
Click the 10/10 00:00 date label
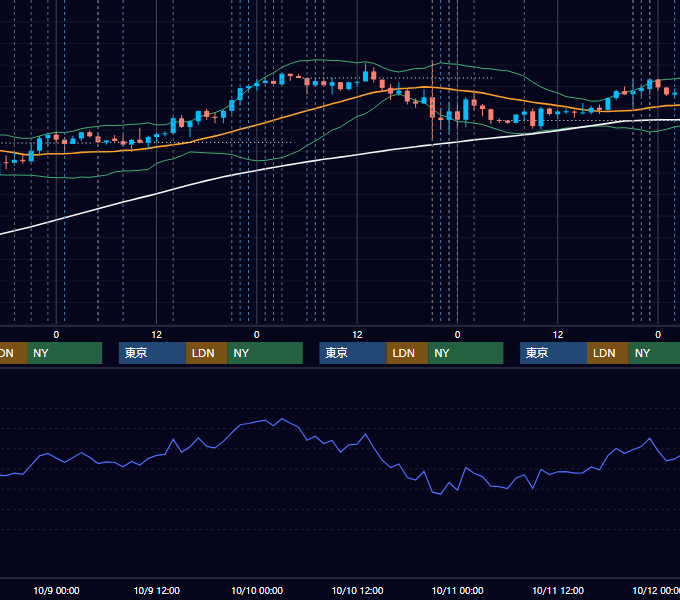[257, 590]
